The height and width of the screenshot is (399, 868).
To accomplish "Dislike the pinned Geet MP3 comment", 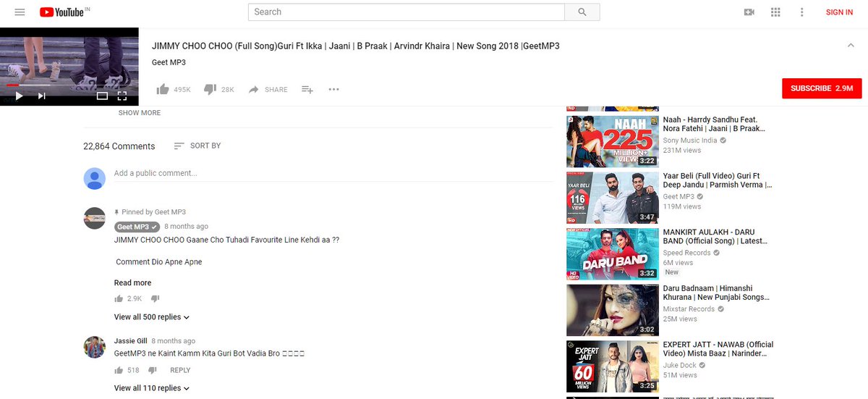I will [x=155, y=299].
